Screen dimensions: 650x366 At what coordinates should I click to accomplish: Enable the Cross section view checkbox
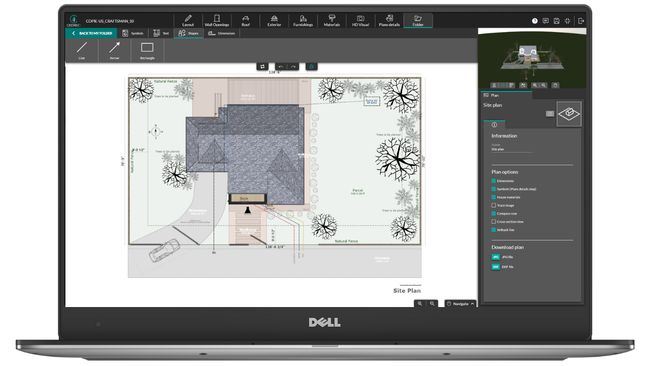point(494,221)
